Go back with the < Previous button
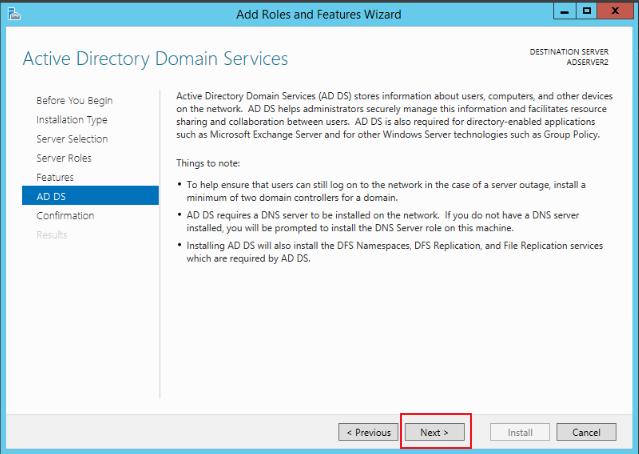639x454 pixels. click(x=368, y=432)
